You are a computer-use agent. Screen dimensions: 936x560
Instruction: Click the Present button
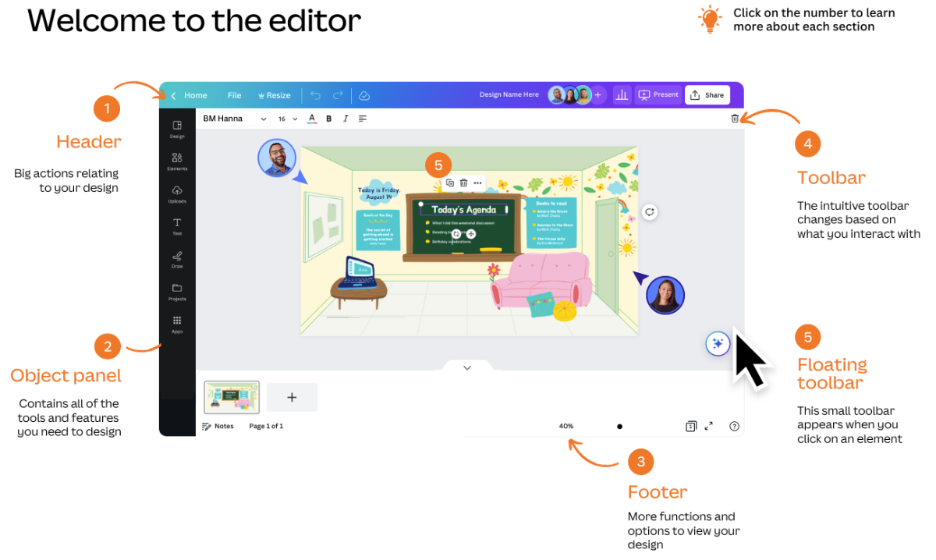click(x=658, y=95)
